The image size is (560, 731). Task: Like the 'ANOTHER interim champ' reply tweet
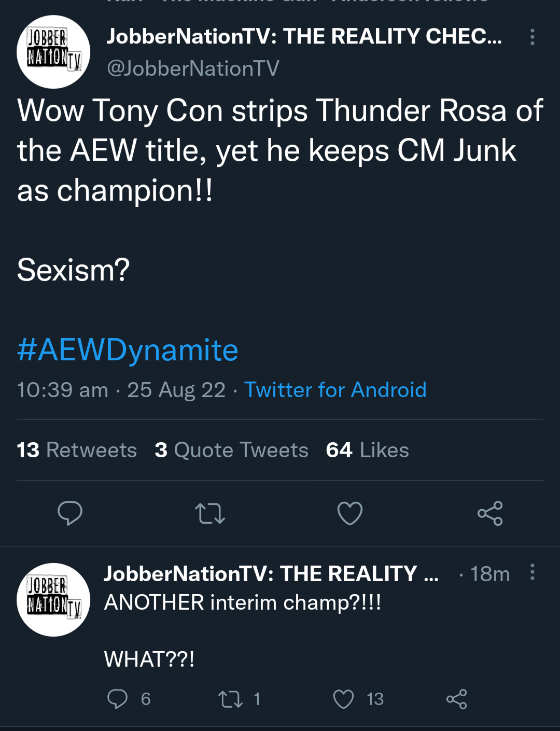(x=343, y=699)
